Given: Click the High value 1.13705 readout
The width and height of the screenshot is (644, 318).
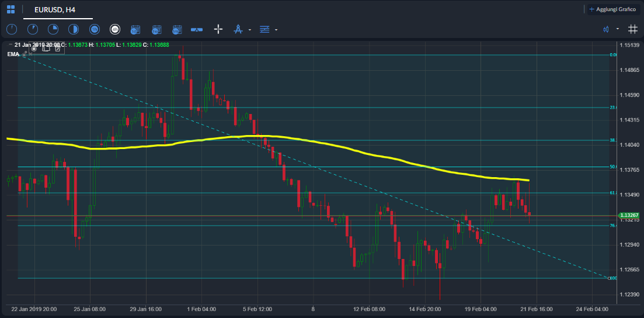Looking at the screenshot, I should coord(105,44).
